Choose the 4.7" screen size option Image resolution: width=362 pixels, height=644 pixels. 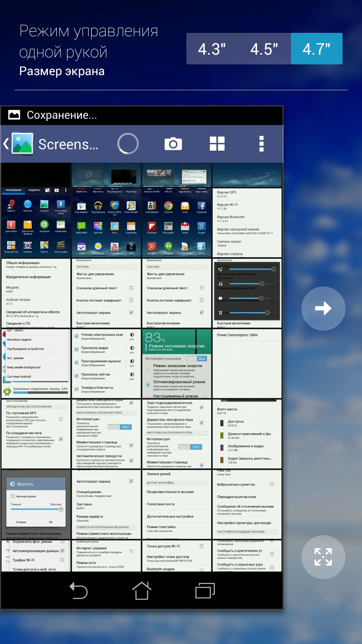tap(316, 49)
